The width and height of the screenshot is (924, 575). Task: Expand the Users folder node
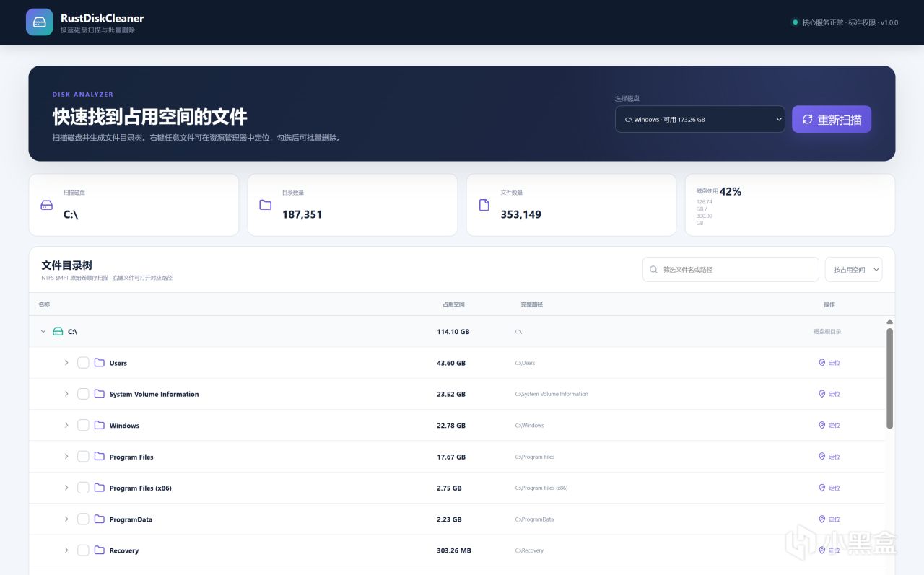tap(66, 363)
